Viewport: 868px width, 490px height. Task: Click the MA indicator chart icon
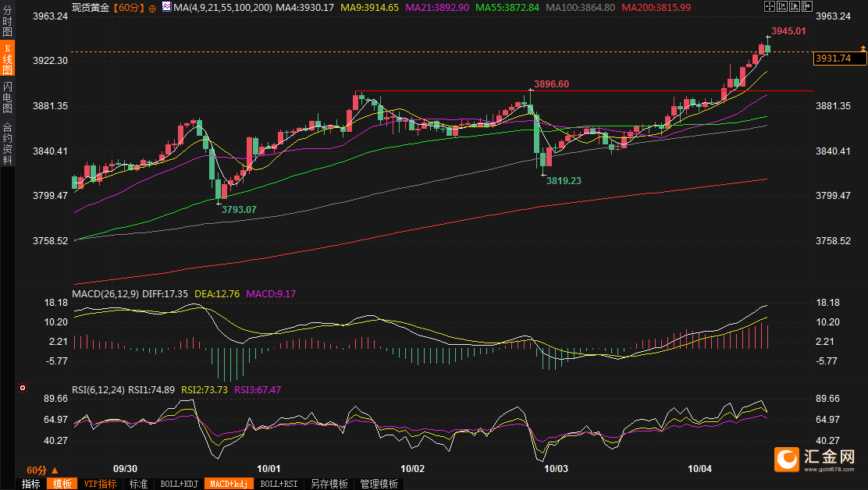click(166, 7)
